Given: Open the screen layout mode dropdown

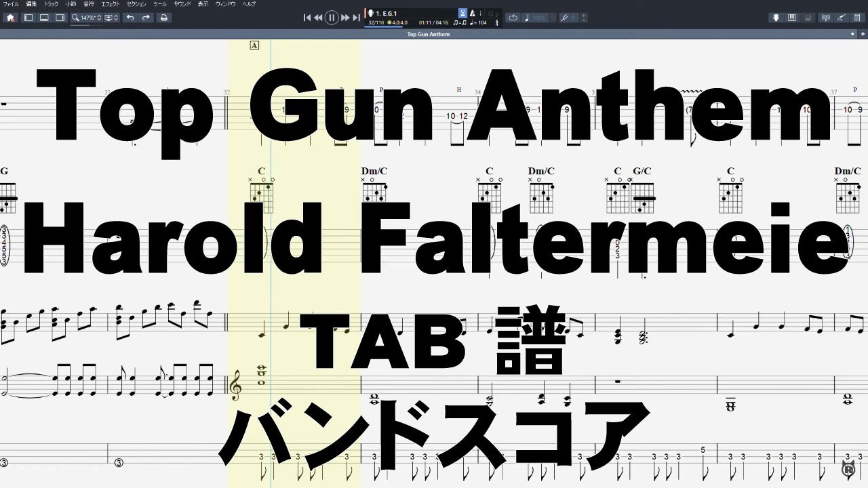Looking at the screenshot, I should click(111, 18).
